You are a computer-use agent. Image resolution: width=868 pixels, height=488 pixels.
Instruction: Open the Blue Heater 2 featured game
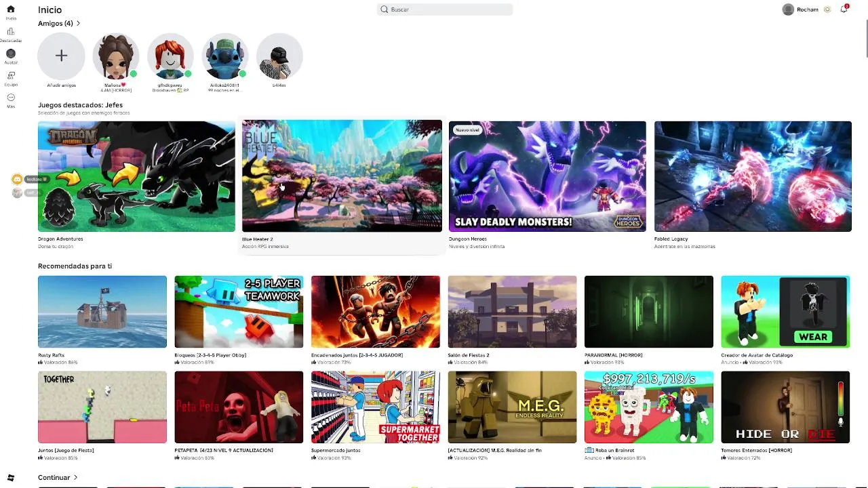342,176
